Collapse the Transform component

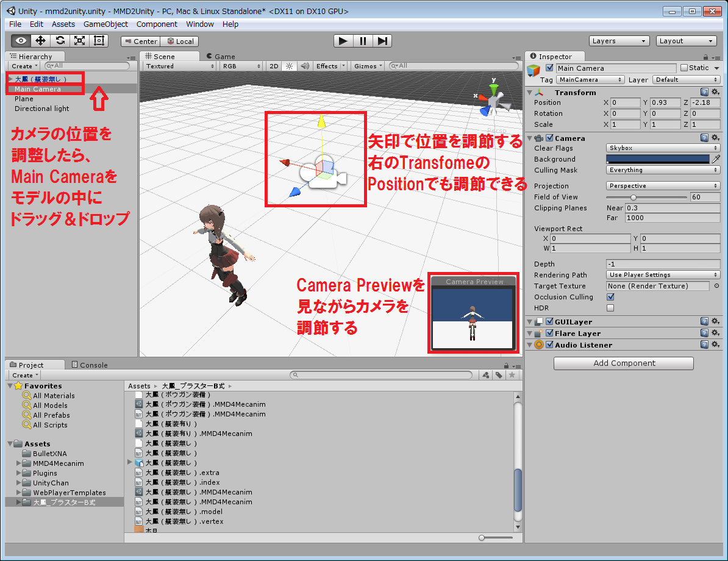(530, 93)
